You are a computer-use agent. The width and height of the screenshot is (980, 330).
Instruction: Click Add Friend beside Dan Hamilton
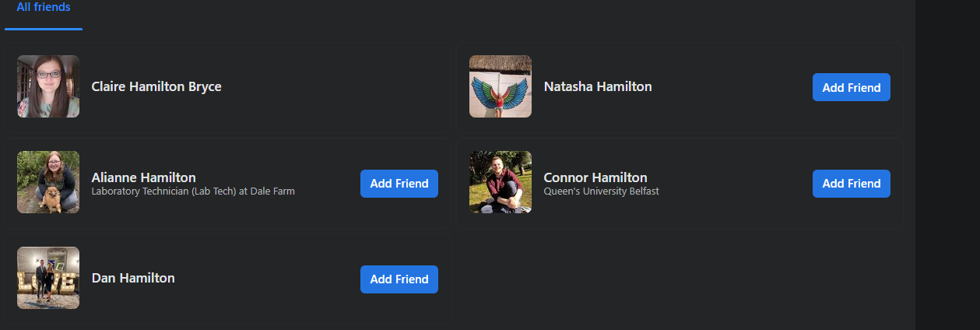(399, 279)
